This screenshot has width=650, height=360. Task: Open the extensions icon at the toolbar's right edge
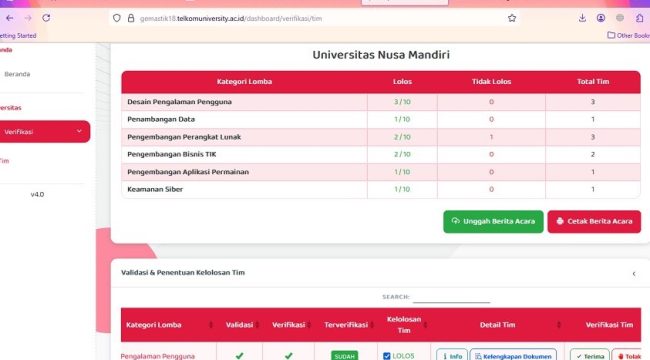click(x=640, y=18)
